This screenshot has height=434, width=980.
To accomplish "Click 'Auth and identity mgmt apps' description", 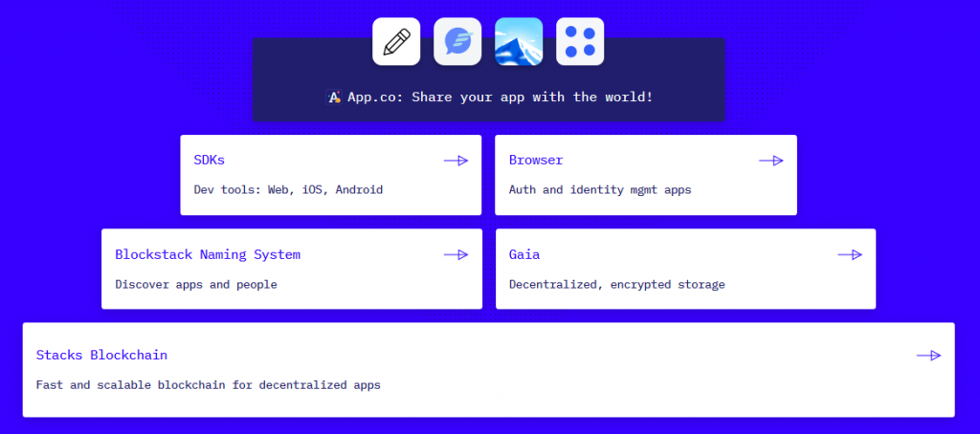I will click(x=600, y=190).
